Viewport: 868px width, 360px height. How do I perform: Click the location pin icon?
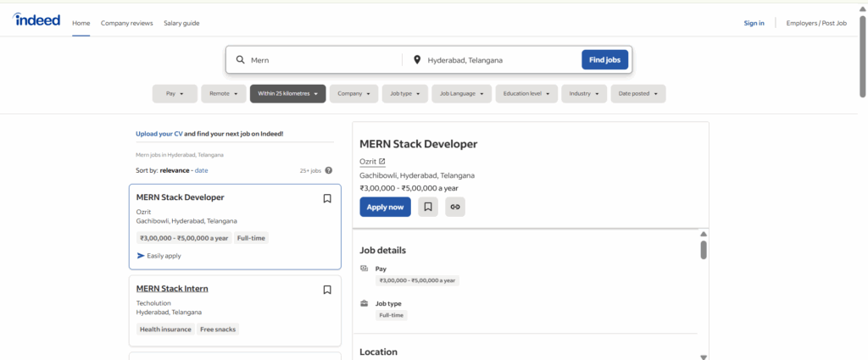point(417,60)
